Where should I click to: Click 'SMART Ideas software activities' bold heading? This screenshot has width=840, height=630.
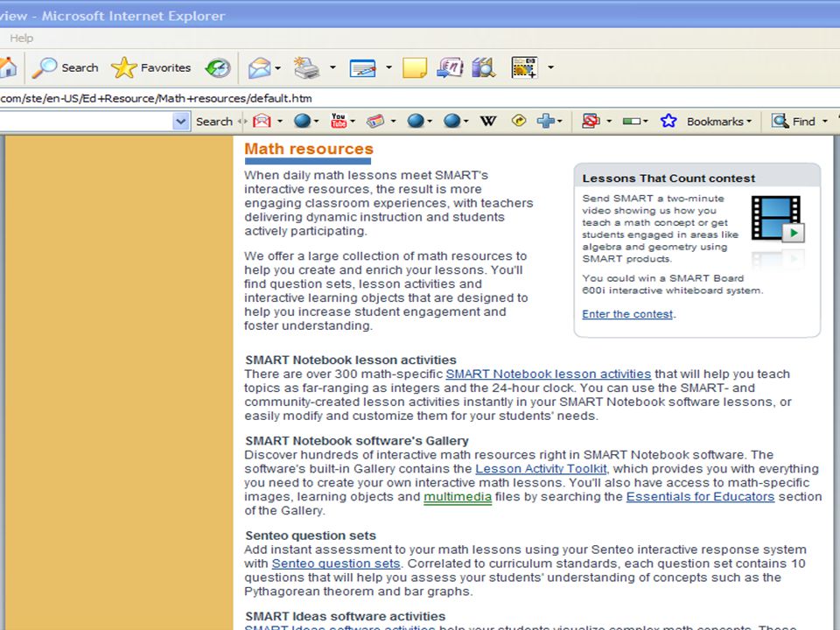(x=345, y=617)
